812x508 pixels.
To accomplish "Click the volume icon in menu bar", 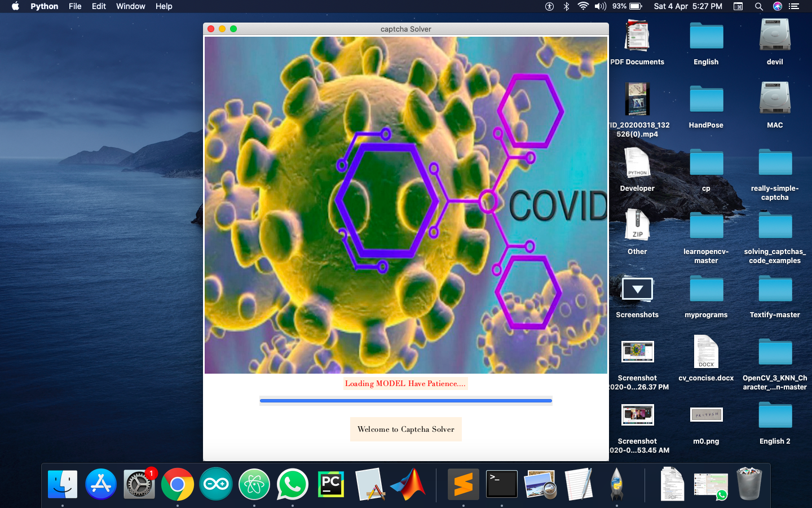I will click(x=601, y=6).
